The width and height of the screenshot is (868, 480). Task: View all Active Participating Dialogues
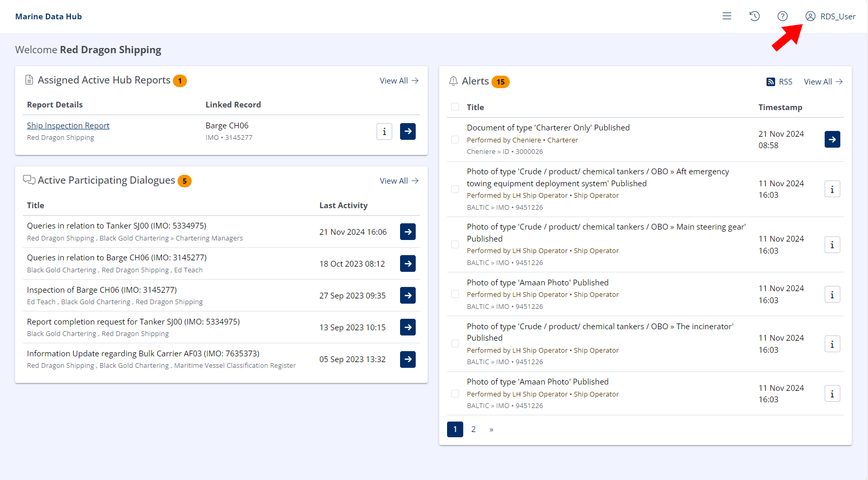pos(399,181)
